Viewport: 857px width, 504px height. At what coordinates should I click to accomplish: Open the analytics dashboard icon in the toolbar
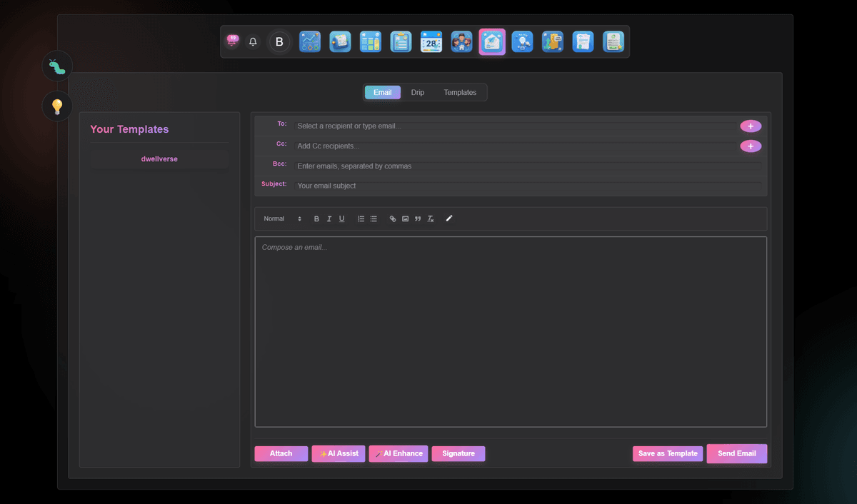coord(310,41)
